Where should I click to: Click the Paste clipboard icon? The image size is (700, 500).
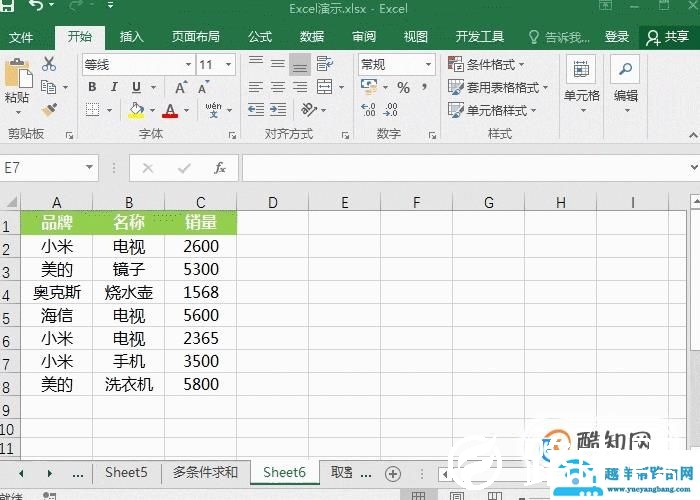18,74
